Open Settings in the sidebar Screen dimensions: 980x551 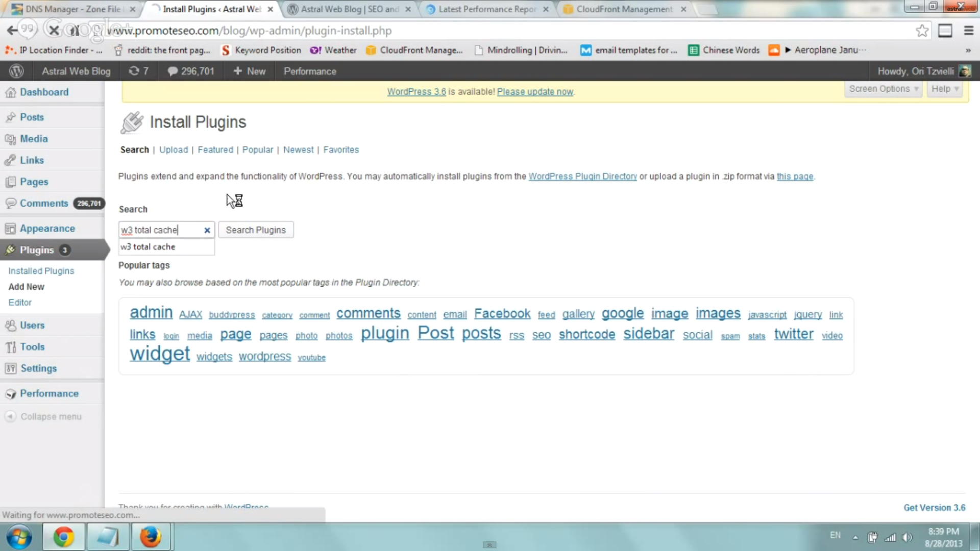click(x=38, y=368)
